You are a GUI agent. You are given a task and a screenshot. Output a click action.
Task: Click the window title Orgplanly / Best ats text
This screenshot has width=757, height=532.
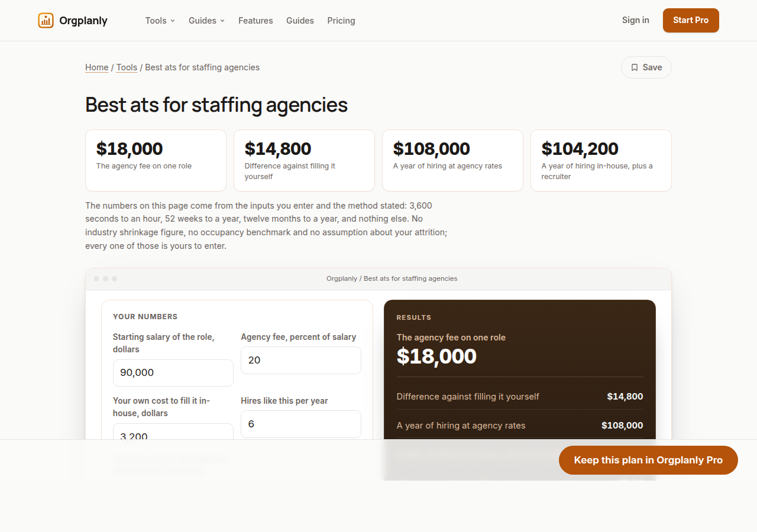click(392, 278)
